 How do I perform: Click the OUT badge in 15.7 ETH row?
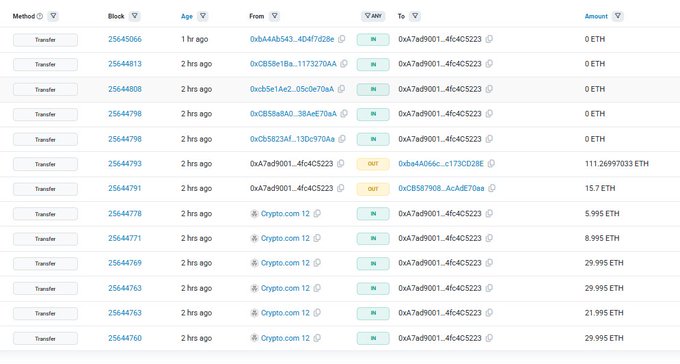[373, 189]
